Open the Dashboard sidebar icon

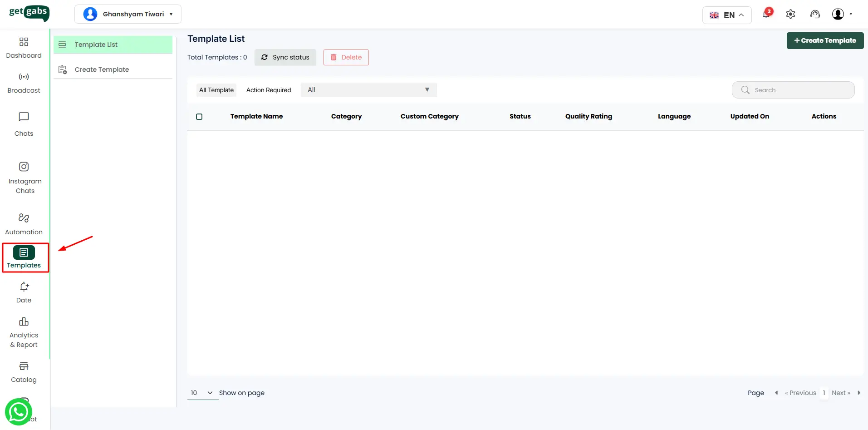pos(24,48)
